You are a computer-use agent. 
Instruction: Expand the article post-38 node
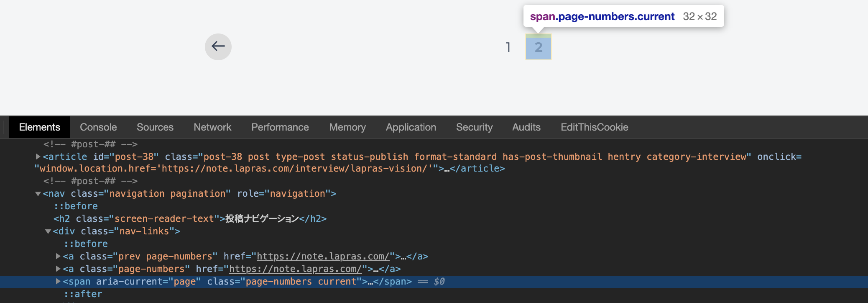(38, 157)
